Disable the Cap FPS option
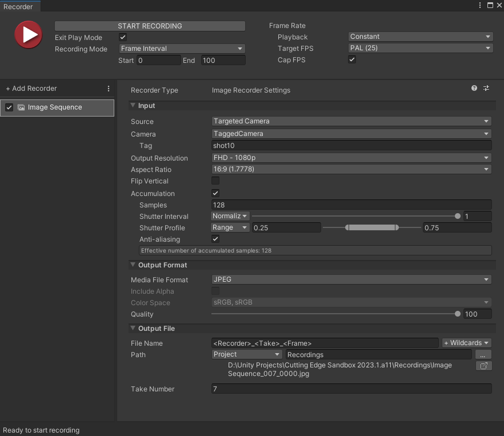The image size is (504, 436). click(x=352, y=59)
